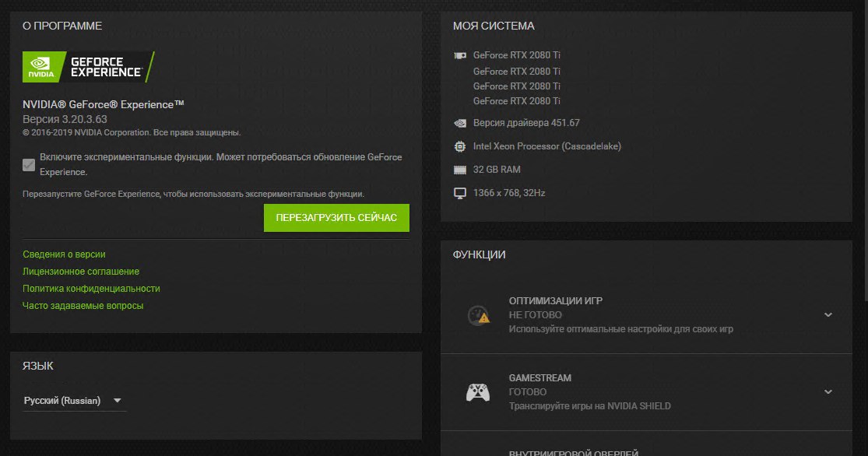The image size is (868, 456).
Task: Click the game optimization gauge warning icon
Action: click(x=478, y=315)
